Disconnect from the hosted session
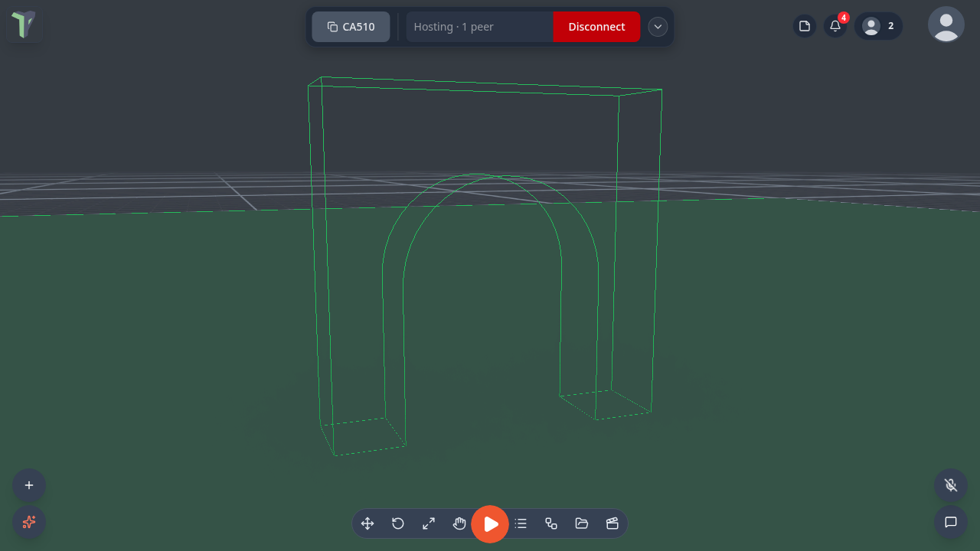 (596, 27)
